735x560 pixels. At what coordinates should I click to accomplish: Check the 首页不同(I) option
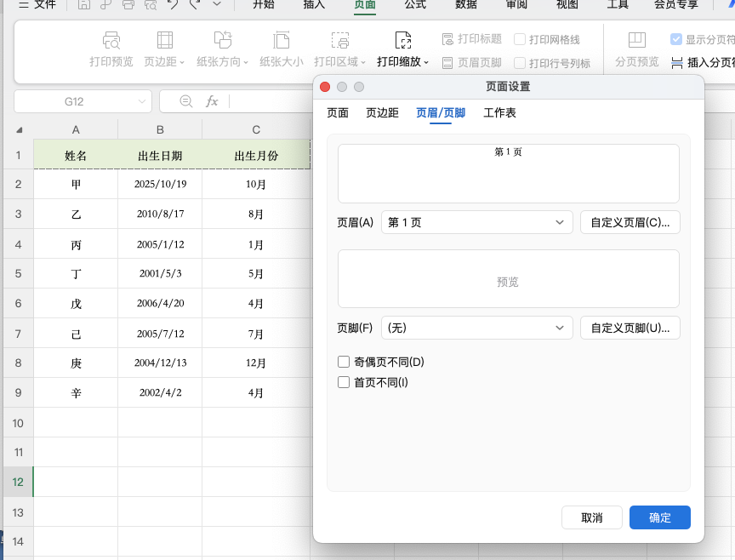(x=344, y=382)
